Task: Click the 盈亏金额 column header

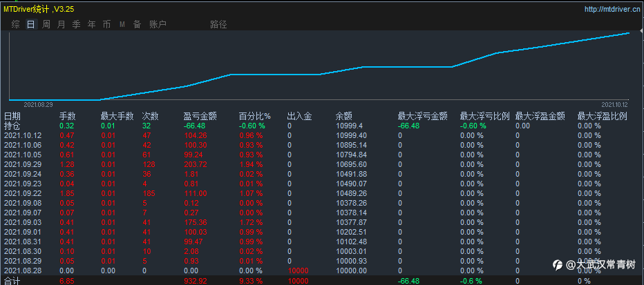Action: (x=200, y=117)
